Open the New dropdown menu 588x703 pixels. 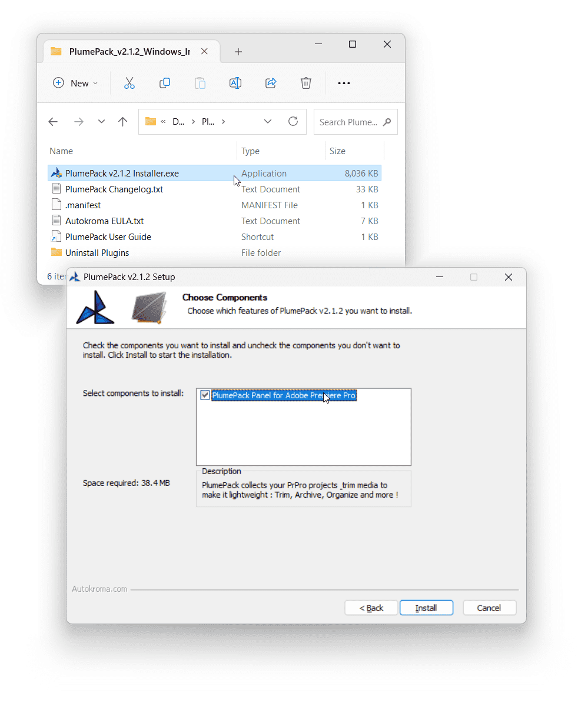point(75,83)
